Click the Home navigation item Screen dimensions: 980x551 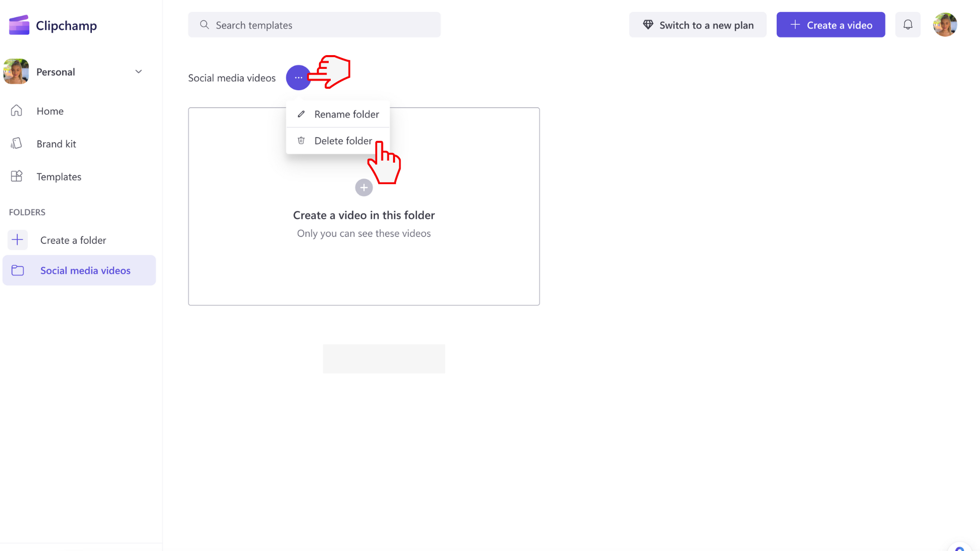point(50,110)
